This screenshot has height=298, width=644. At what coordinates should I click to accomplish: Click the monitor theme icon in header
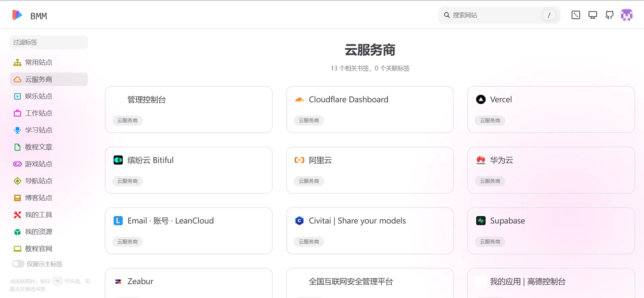coord(593,15)
